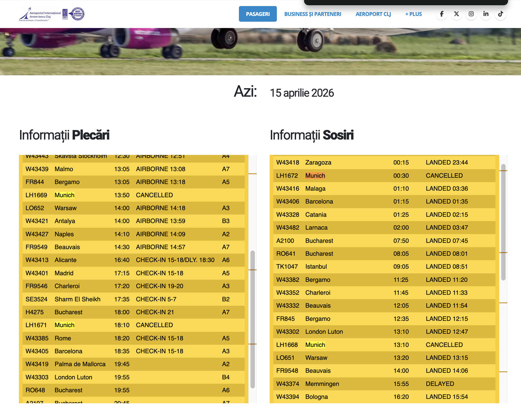
Task: Open the LinkedIn social icon
Action: 486,14
